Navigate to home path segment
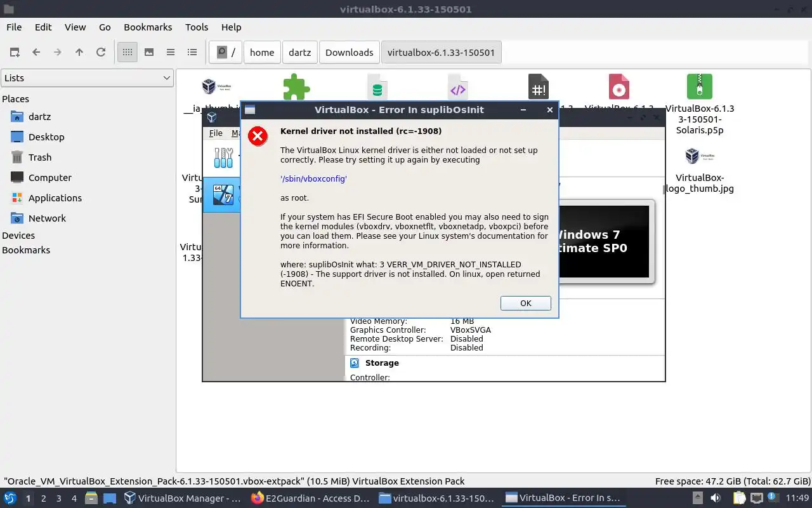Screen dimensions: 812x508 click(262, 53)
